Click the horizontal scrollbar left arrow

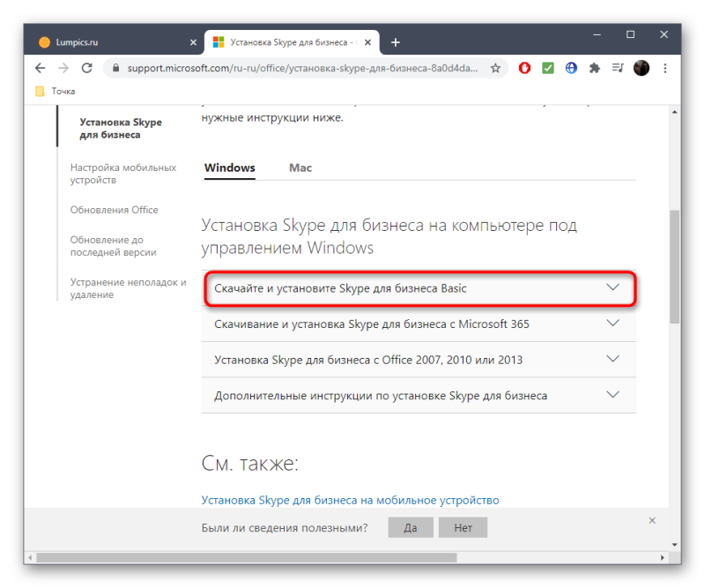(30, 558)
